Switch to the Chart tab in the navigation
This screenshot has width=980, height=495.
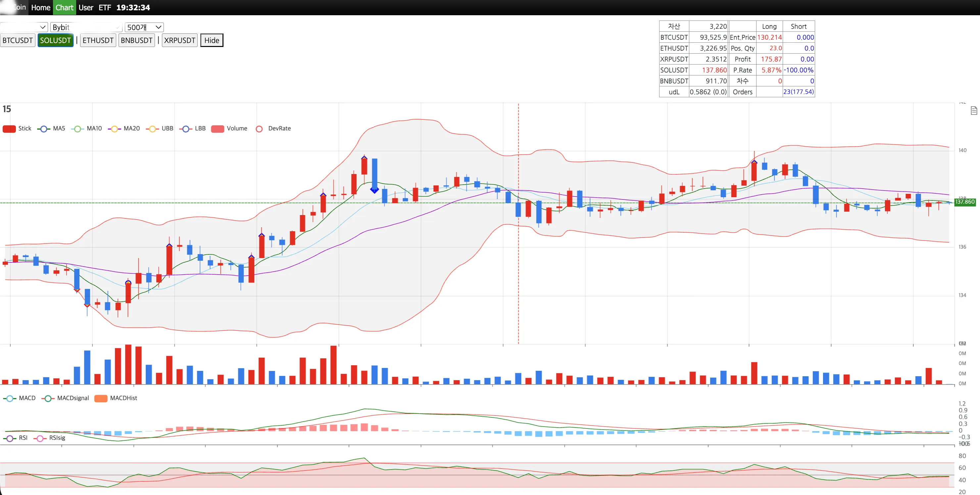click(x=64, y=8)
